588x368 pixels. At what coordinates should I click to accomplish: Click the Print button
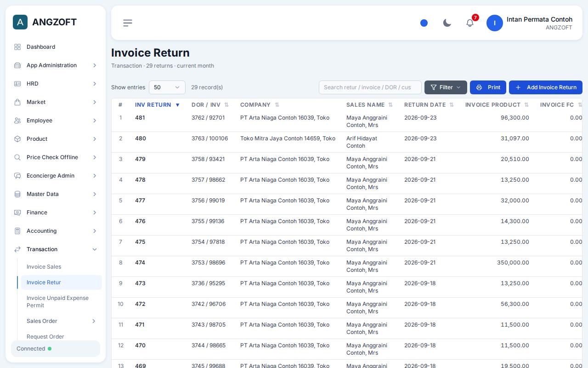pyautogui.click(x=488, y=87)
